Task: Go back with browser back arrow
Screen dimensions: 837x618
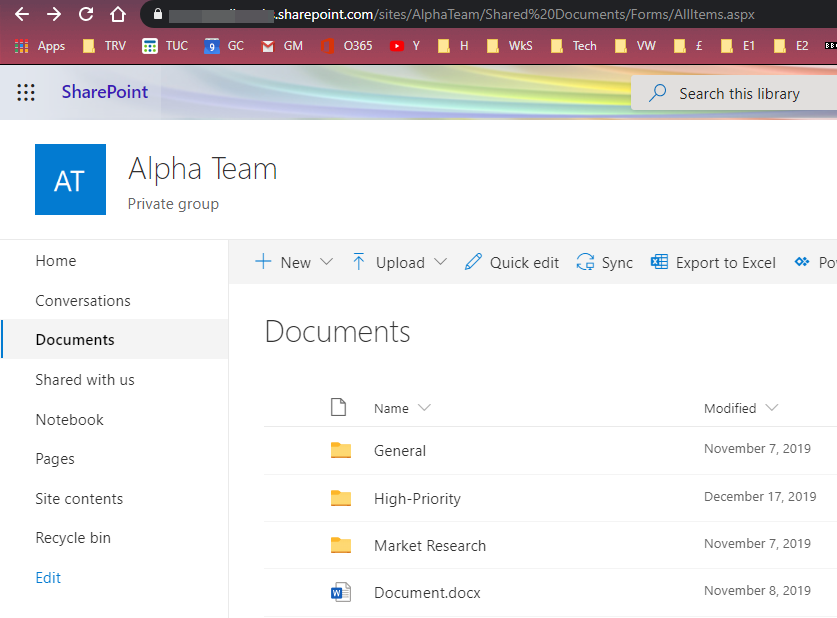Action: pyautogui.click(x=22, y=14)
